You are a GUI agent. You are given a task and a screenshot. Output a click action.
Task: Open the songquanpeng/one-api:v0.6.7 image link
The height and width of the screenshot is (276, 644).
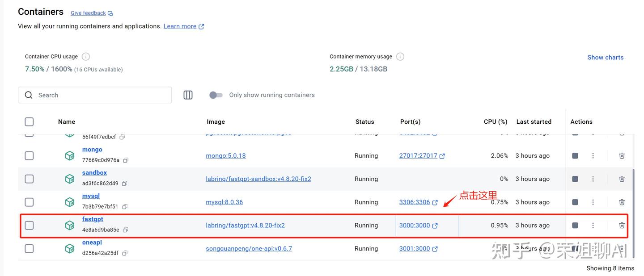click(x=249, y=249)
